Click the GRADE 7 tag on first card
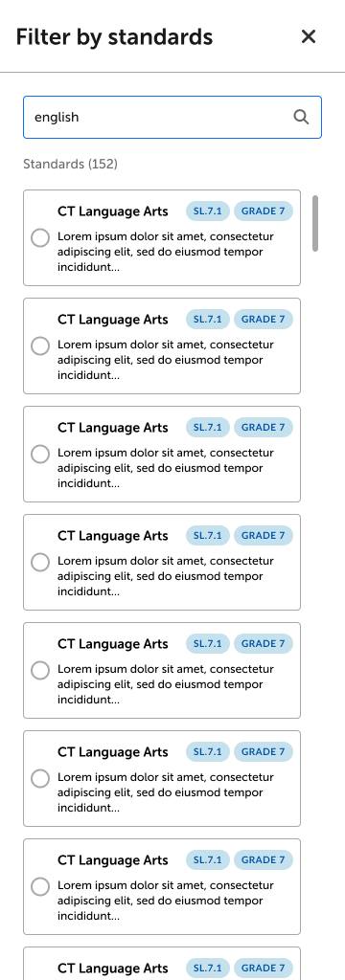 click(263, 212)
